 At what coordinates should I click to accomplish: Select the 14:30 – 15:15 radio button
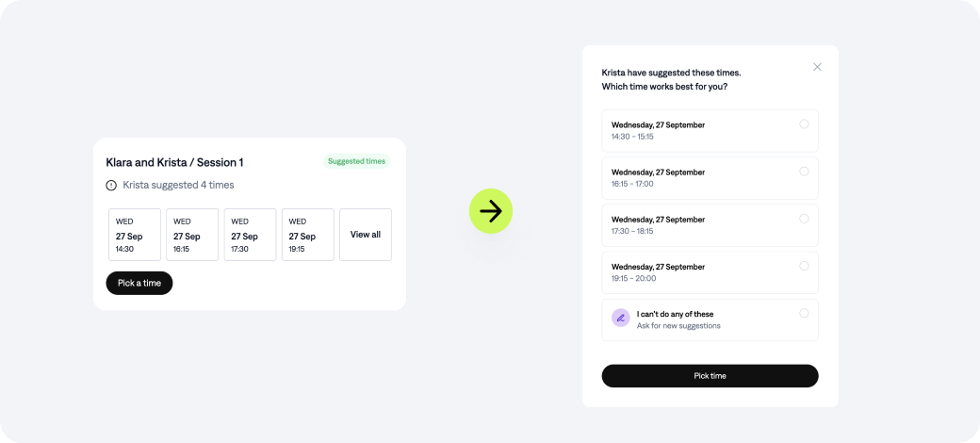[804, 124]
